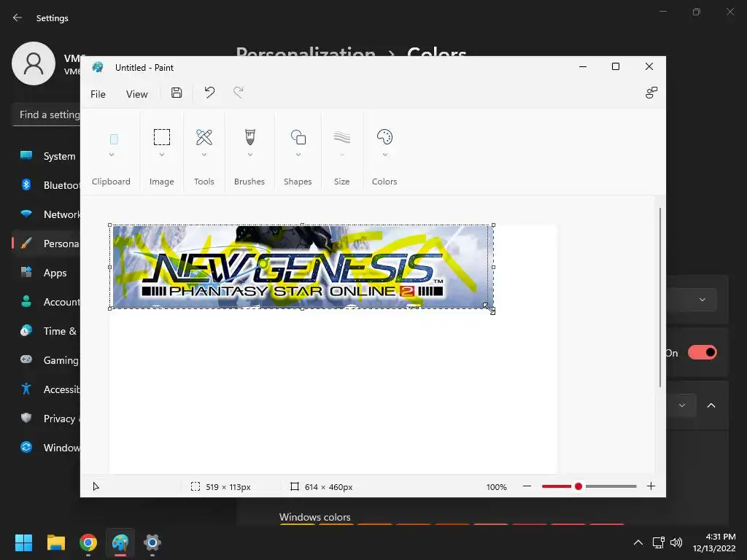Click the back arrow in Settings window
The width and height of the screenshot is (747, 560).
(18, 17)
